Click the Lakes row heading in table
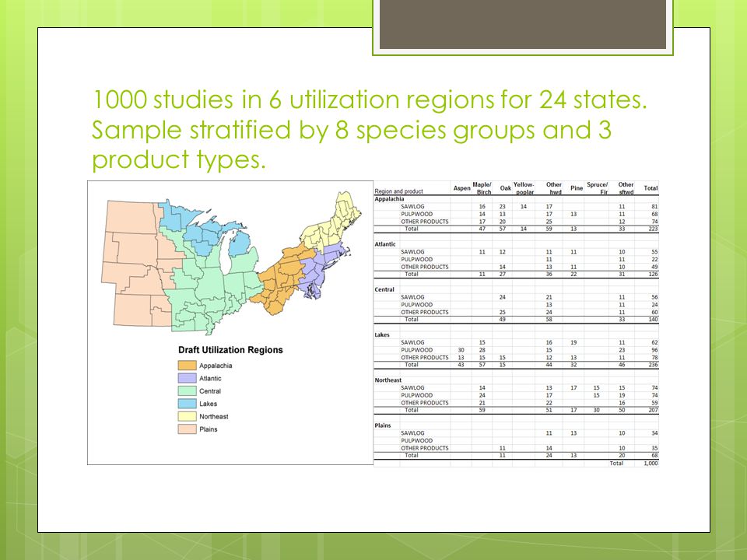The height and width of the screenshot is (560, 747). (x=382, y=334)
